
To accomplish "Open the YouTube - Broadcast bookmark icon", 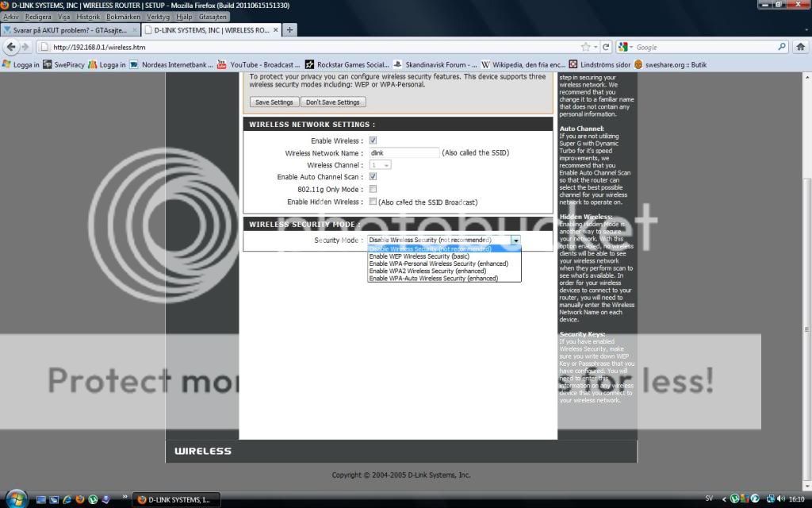I will point(223,64).
